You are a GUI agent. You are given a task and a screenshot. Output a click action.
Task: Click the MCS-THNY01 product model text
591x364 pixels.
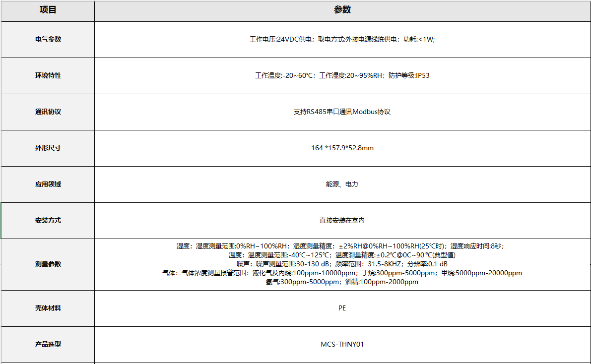tap(342, 344)
